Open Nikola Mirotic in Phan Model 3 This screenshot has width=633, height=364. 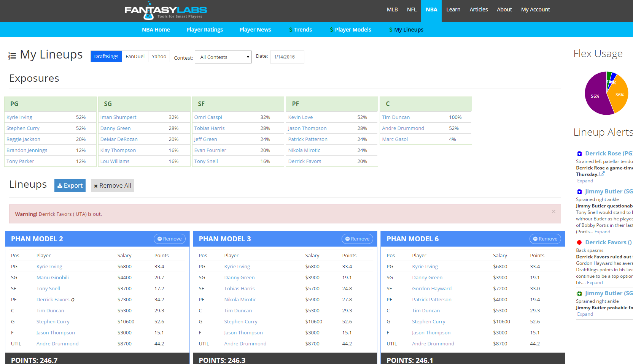pyautogui.click(x=240, y=300)
